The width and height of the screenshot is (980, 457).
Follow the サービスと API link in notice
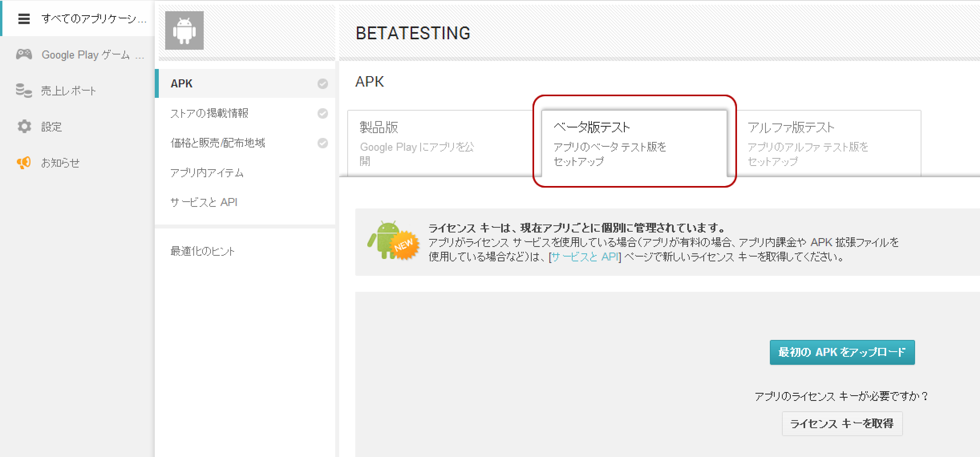coord(585,257)
